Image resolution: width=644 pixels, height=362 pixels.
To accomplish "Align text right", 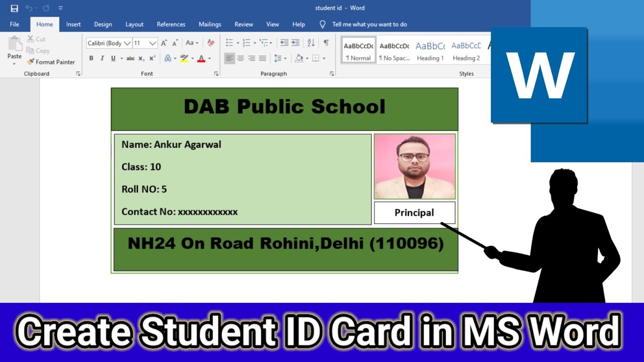I will pos(252,58).
